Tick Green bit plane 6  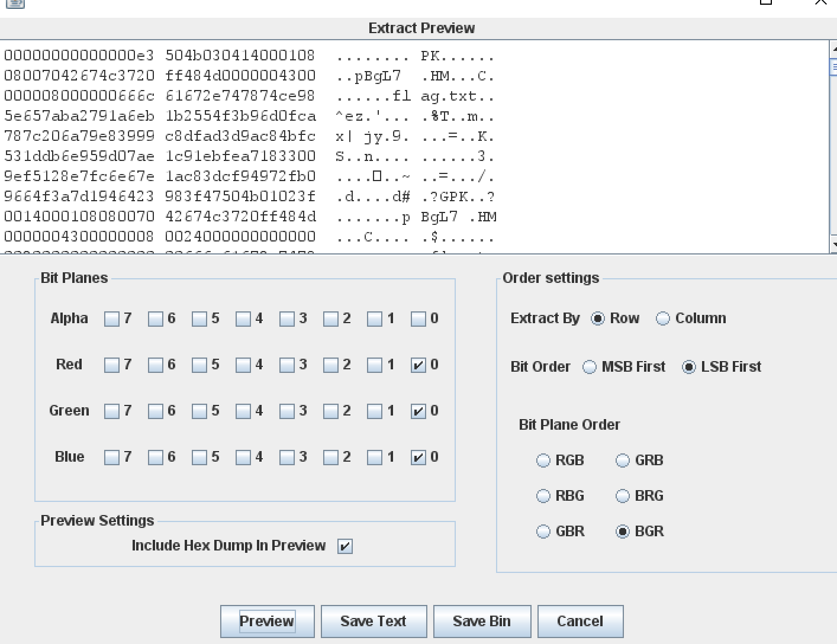point(156,411)
